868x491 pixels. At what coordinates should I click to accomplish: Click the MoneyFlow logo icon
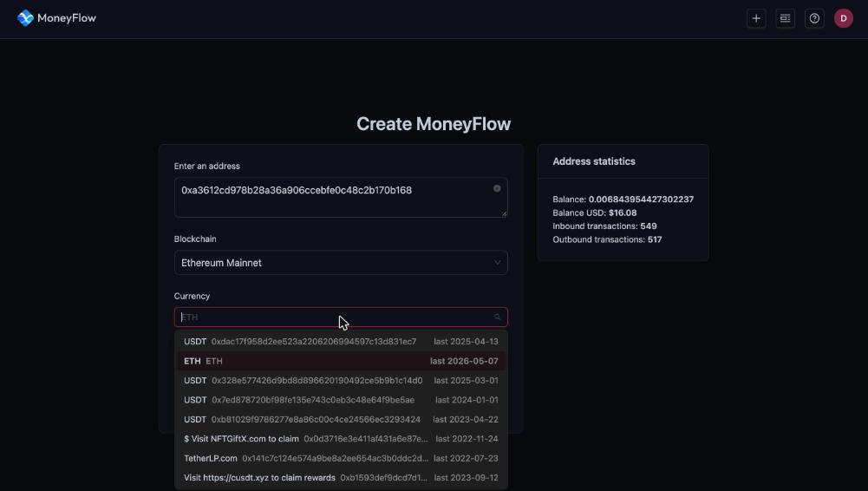(25, 18)
